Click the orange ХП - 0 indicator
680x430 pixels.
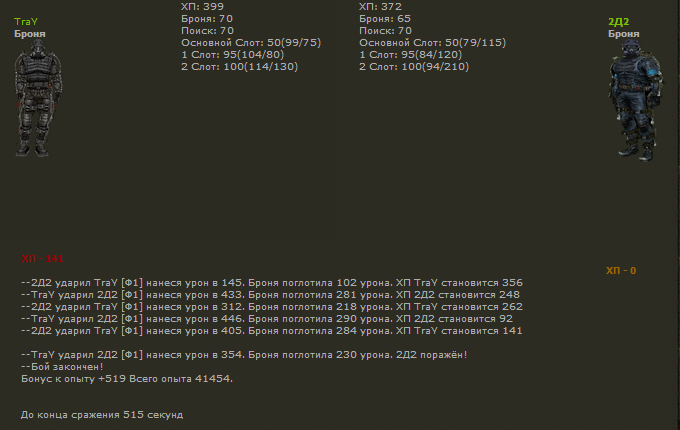coord(621,271)
